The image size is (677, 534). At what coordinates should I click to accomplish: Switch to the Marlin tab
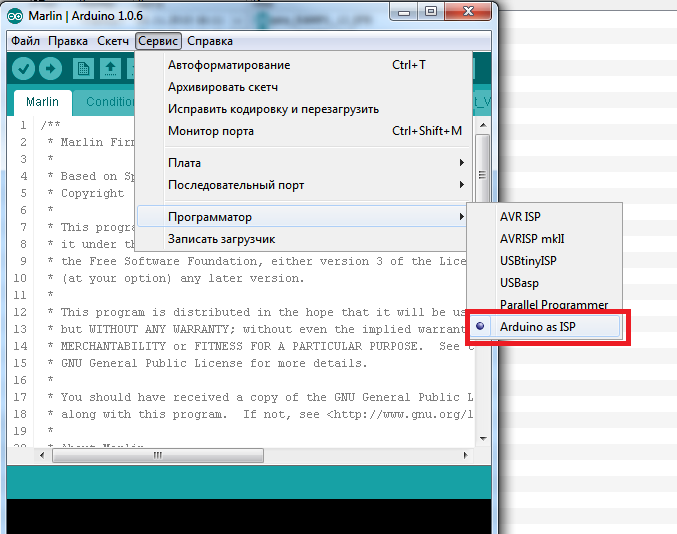[42, 102]
